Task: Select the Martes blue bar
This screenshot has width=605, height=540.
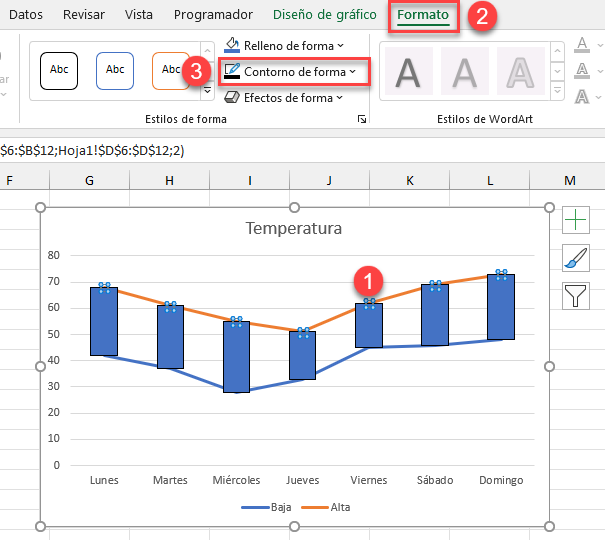Action: [x=170, y=337]
